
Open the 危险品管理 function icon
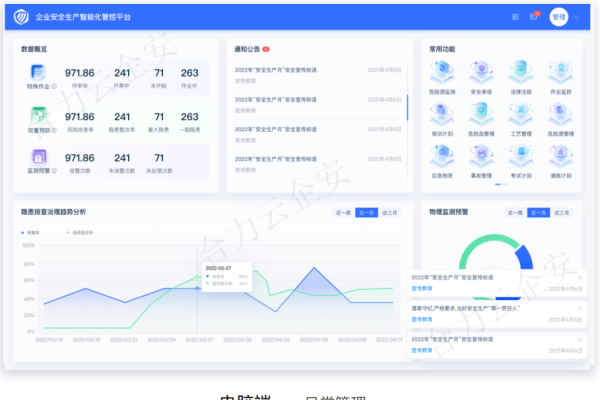coord(481,114)
